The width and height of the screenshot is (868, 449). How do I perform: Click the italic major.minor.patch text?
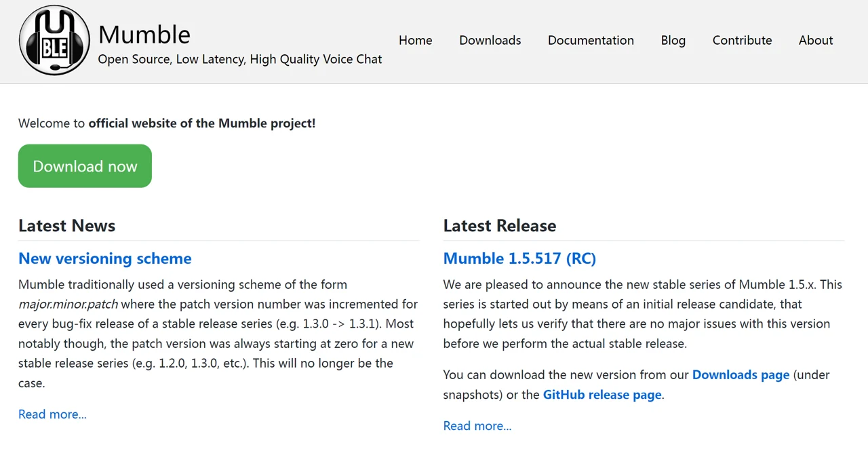68,305
